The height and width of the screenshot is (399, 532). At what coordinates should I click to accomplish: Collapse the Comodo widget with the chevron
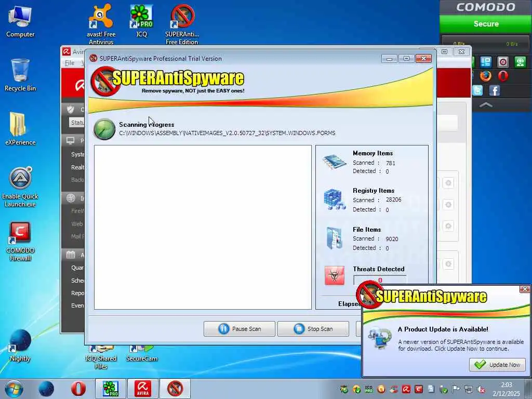[x=486, y=105]
